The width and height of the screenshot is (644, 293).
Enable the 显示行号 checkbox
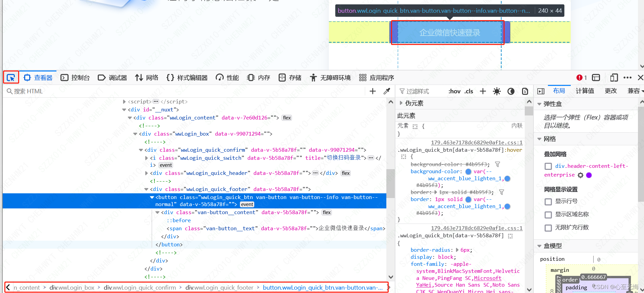point(548,201)
